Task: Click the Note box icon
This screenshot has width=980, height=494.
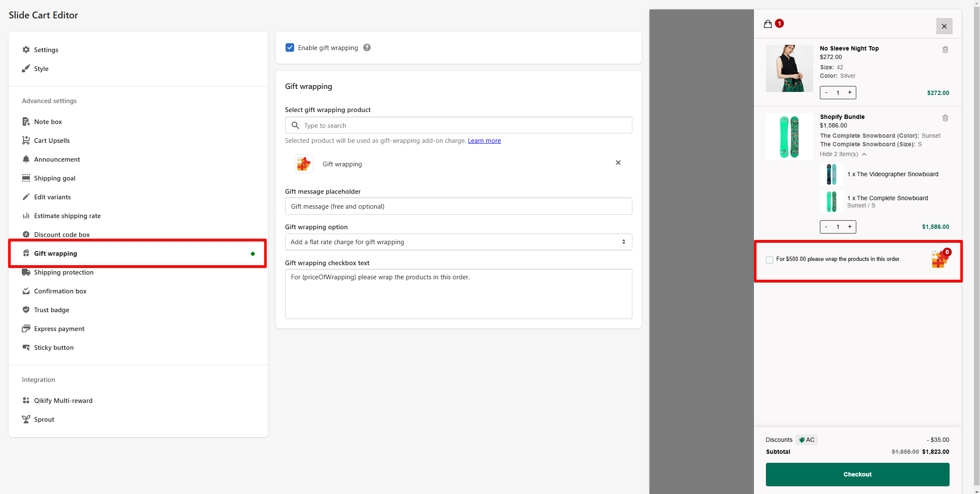Action: (x=26, y=121)
